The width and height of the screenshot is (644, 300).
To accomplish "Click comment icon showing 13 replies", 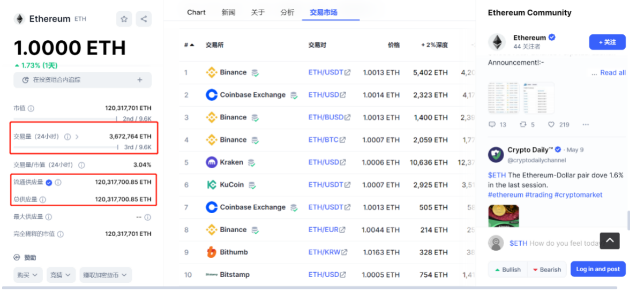I will point(492,124).
